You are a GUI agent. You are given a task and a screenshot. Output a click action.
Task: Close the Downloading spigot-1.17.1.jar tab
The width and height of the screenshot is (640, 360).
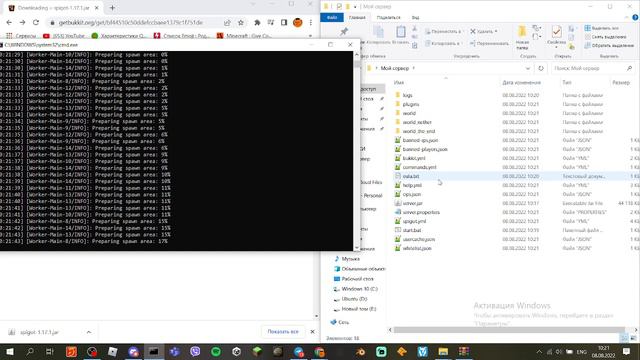(97, 8)
